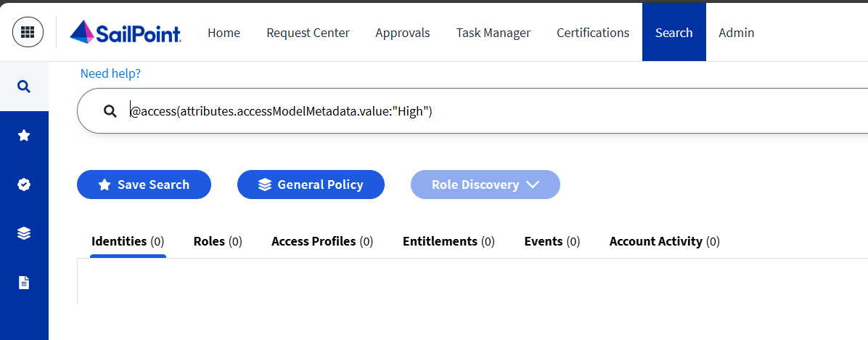Open the Need help? link
Image resolution: width=868 pixels, height=340 pixels.
point(110,73)
